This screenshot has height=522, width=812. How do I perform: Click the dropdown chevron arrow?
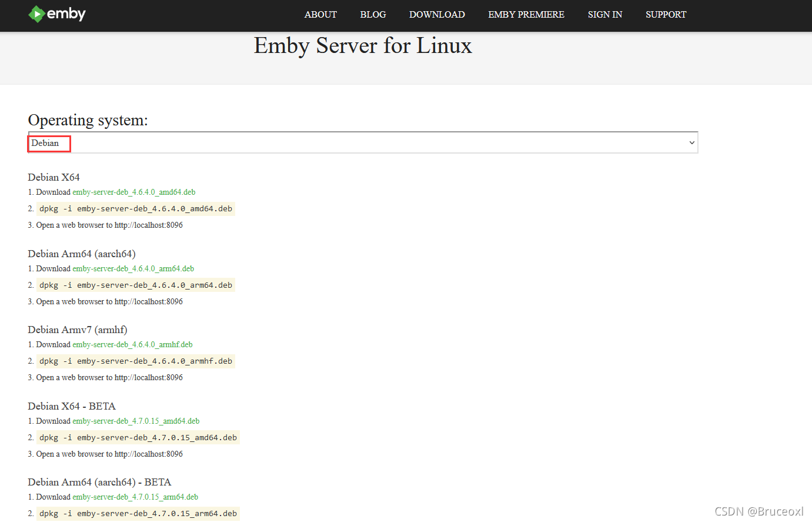pyautogui.click(x=691, y=143)
